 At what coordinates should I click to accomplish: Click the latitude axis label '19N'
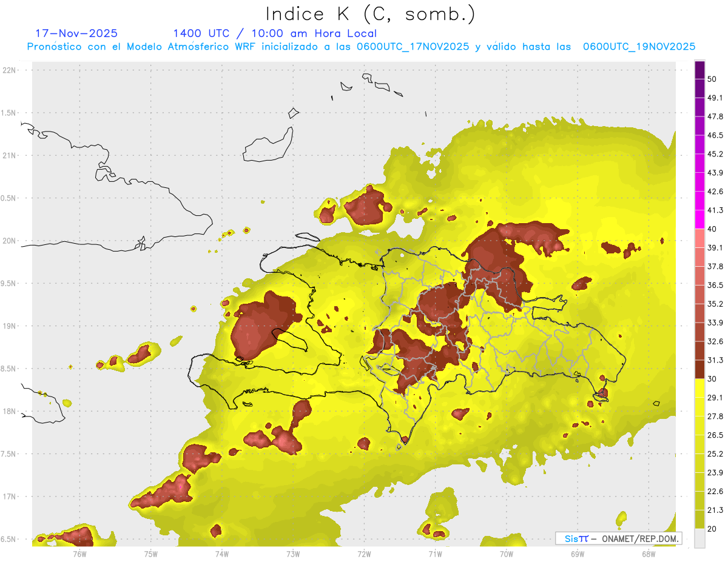pos(9,326)
